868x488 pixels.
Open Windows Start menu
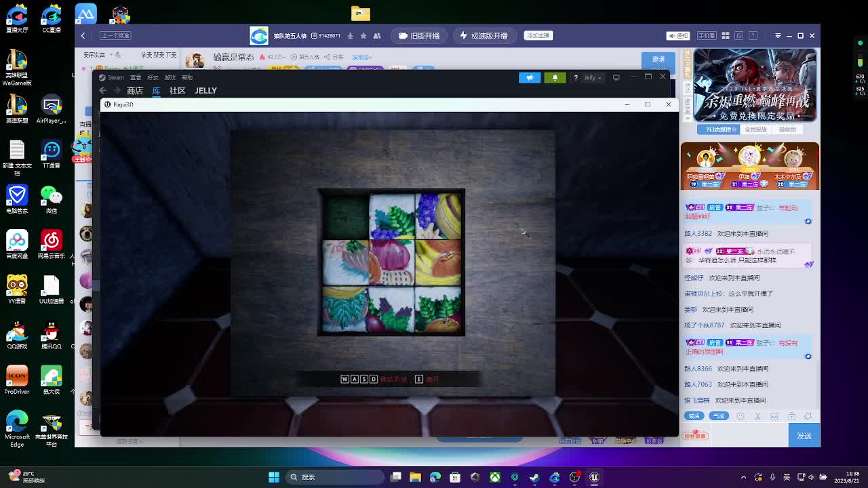(x=274, y=477)
